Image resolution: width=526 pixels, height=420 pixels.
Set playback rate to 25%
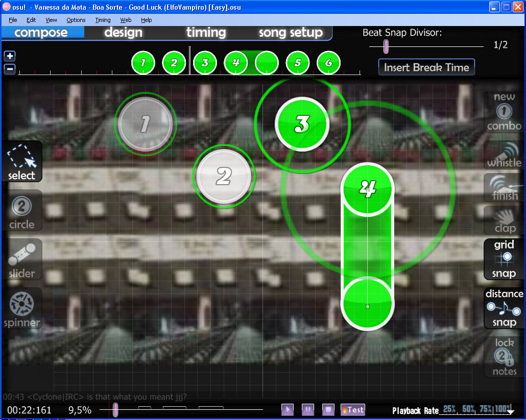[x=449, y=409]
